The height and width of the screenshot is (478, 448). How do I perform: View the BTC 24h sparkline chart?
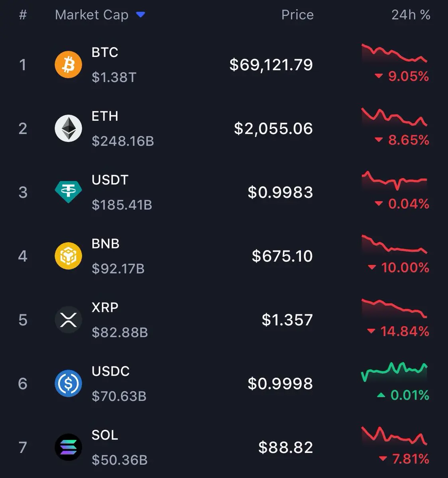pos(394,54)
